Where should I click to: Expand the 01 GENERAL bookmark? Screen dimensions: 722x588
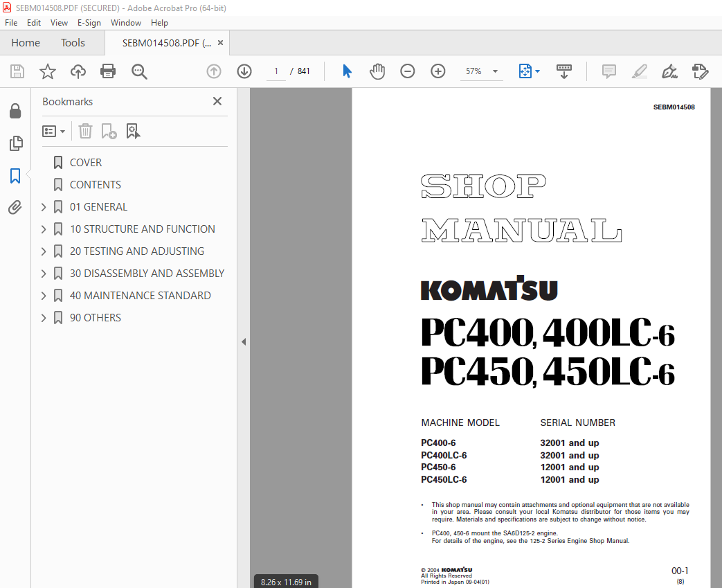44,207
